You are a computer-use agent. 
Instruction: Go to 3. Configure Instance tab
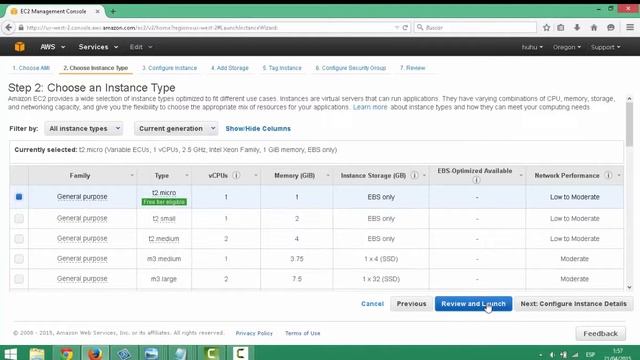pos(169,68)
